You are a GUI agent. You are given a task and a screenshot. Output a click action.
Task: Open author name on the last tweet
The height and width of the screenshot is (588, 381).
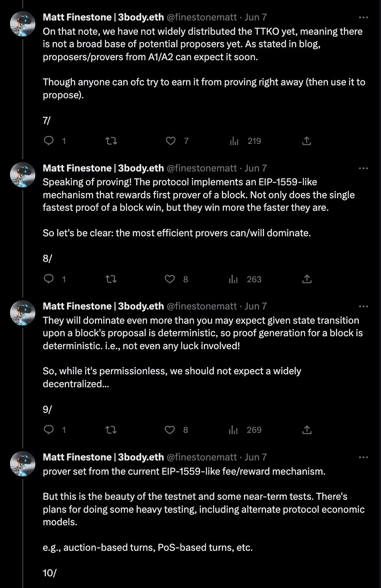(103, 457)
